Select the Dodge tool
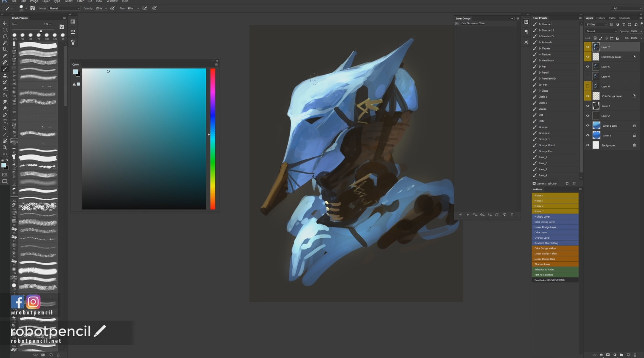Viewport: 644px width, 358px height. pyautogui.click(x=5, y=108)
